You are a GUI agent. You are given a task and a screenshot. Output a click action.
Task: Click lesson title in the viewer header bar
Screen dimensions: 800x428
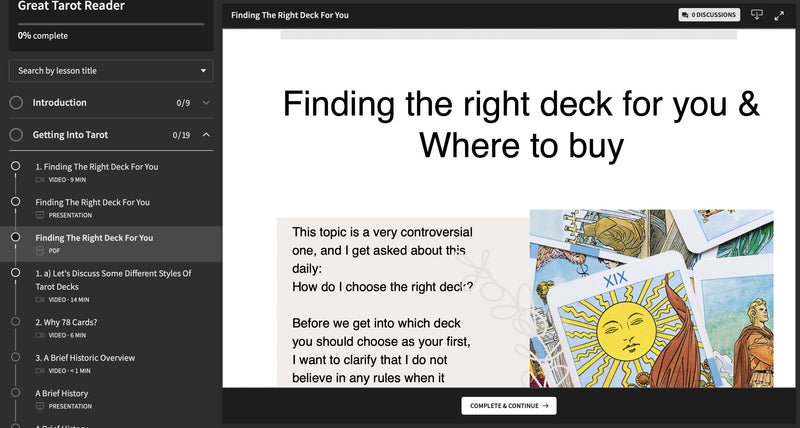290,15
